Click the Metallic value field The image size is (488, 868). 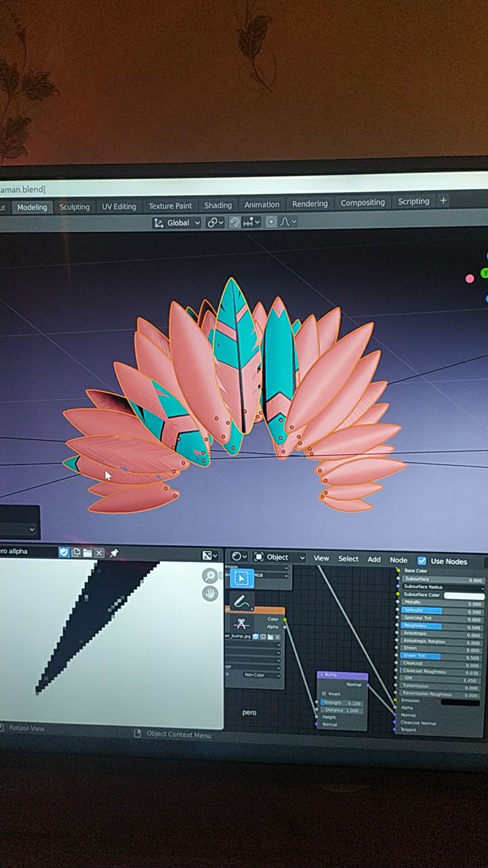tap(443, 604)
